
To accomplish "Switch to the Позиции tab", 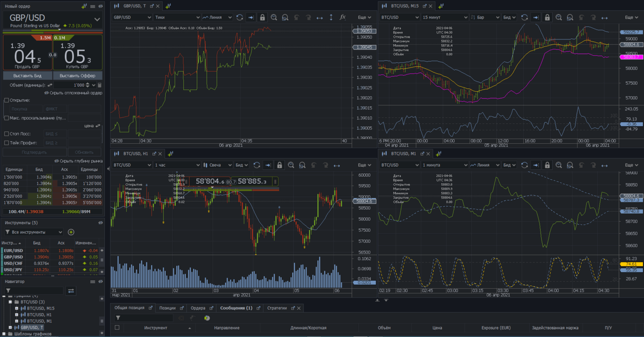I will 167,308.
